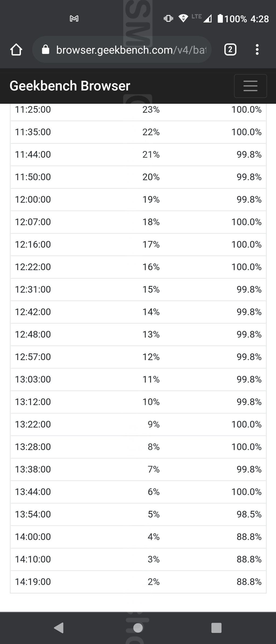The image size is (276, 644).
Task: Tap the Android home circle button
Action: 138,628
